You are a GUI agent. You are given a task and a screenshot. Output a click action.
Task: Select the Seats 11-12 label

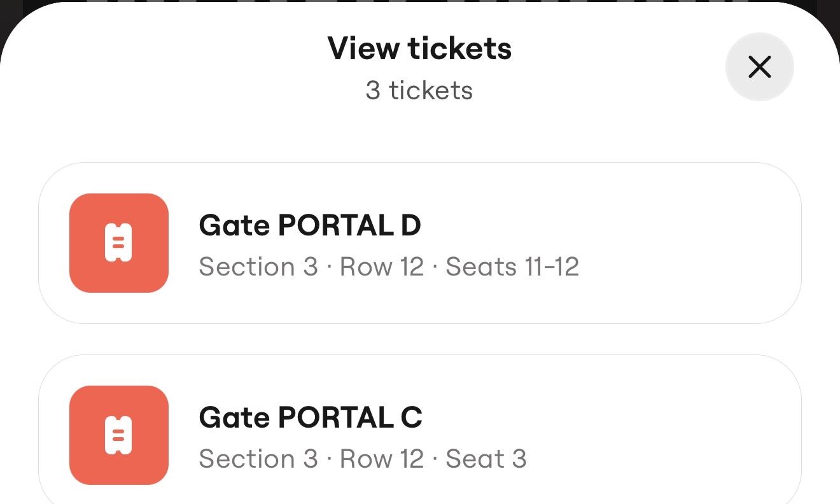coord(512,267)
